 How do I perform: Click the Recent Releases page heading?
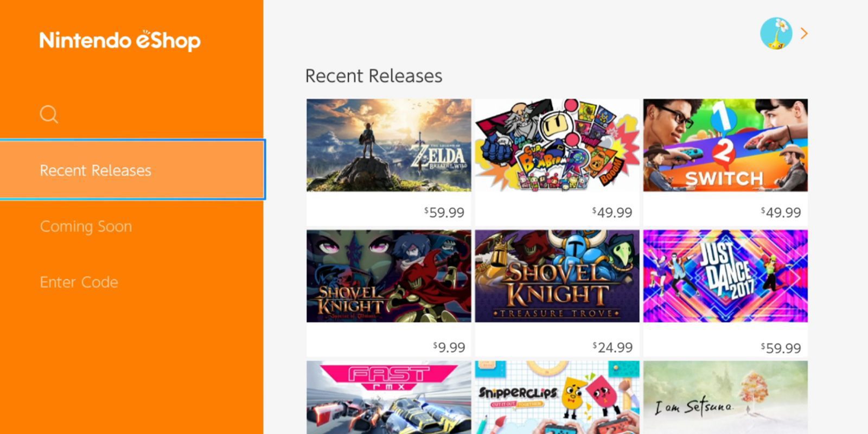click(374, 76)
